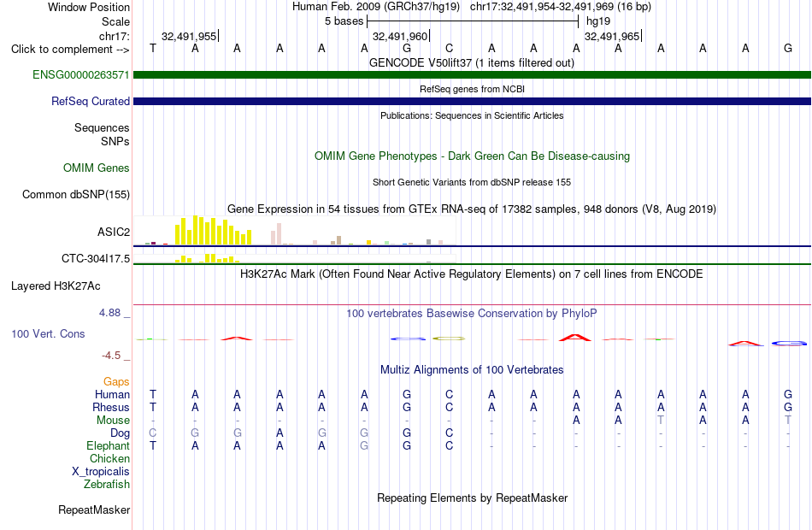The width and height of the screenshot is (812, 530).
Task: Click 'Repeating Elements by RepeatMasker' title
Action: click(472, 498)
